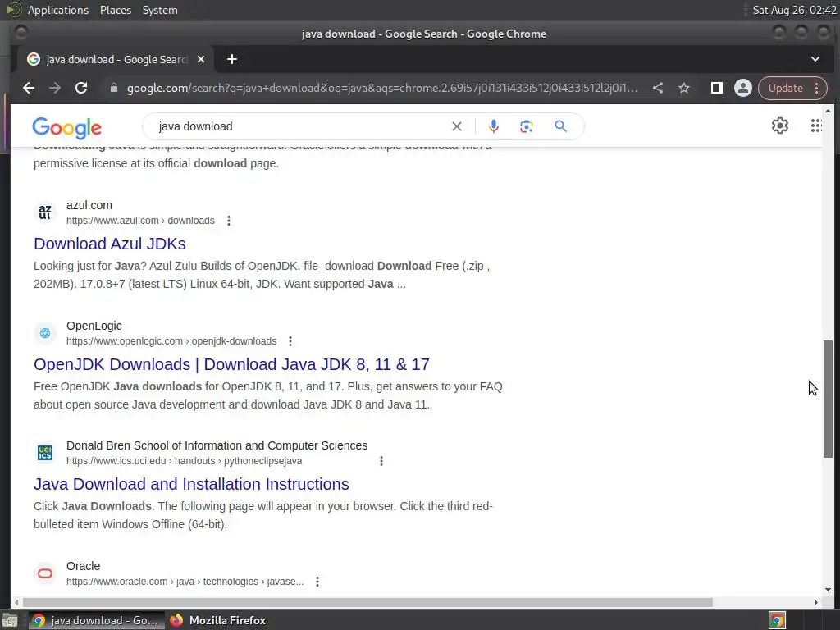Search by image using Lens icon
The image size is (840, 630).
pos(526,126)
